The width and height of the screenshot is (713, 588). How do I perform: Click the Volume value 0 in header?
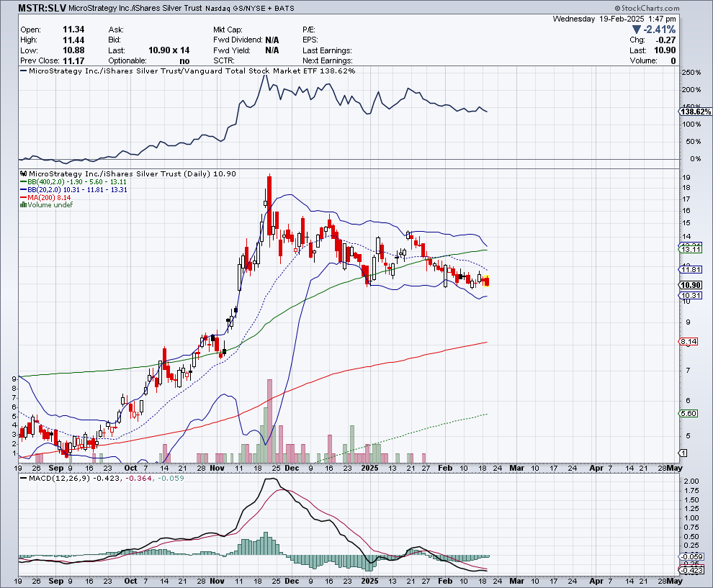673,61
